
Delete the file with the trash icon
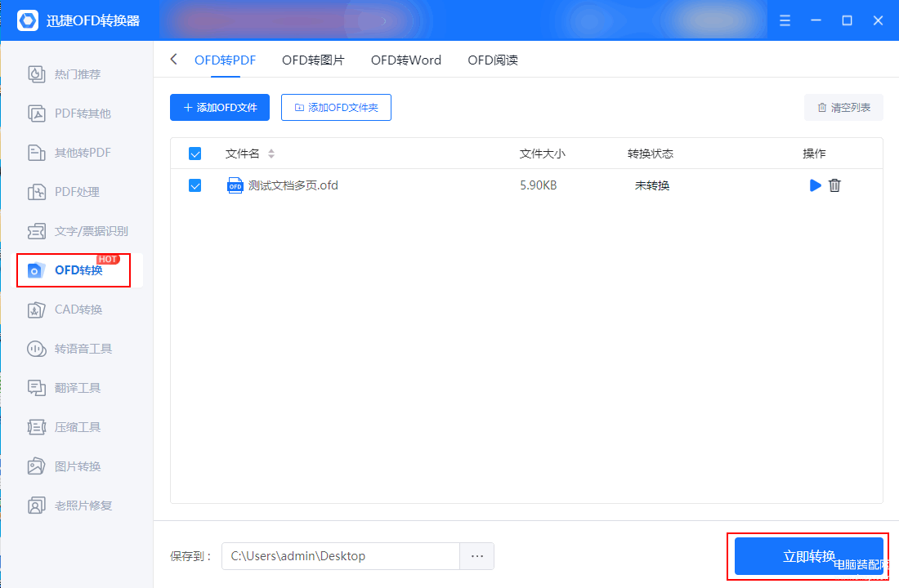tap(834, 185)
